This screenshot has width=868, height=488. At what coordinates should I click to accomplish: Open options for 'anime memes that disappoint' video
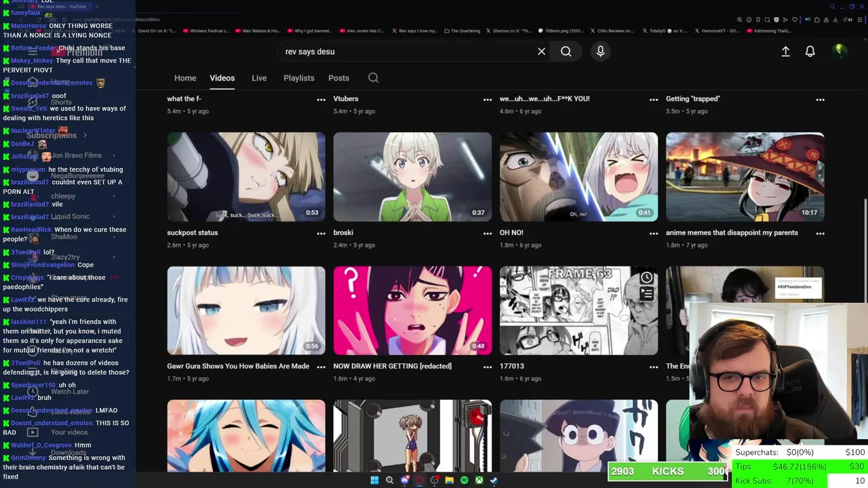tap(820, 233)
